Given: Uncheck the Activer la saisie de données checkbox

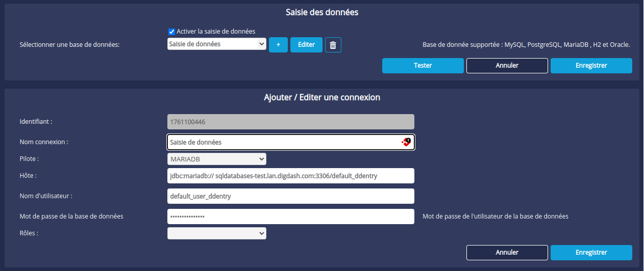Looking at the screenshot, I should pyautogui.click(x=172, y=32).
